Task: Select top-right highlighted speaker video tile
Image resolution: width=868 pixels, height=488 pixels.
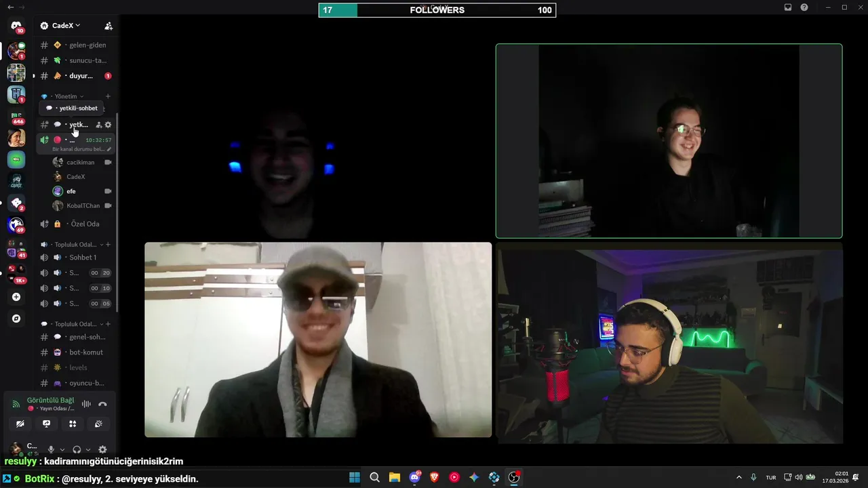Action: coord(669,141)
